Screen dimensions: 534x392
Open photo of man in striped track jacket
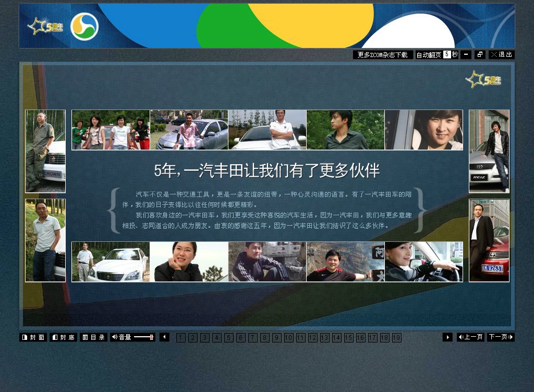click(x=268, y=262)
